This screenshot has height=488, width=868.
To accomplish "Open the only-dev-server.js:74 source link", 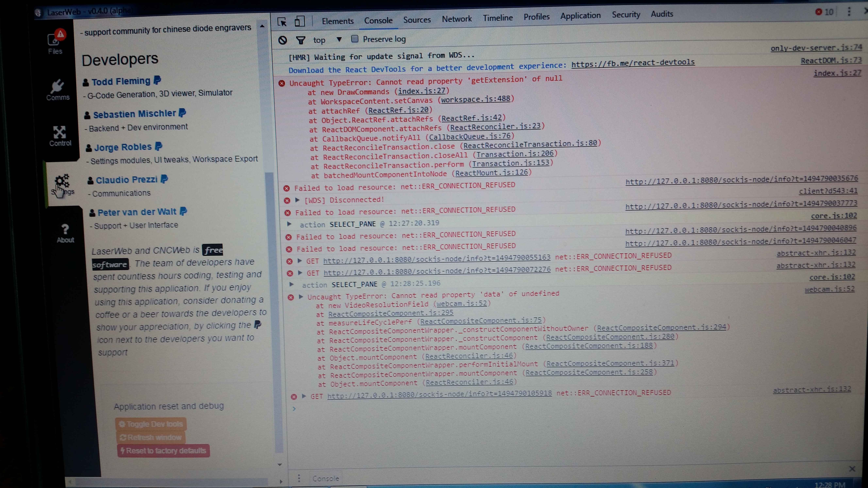I will [816, 48].
